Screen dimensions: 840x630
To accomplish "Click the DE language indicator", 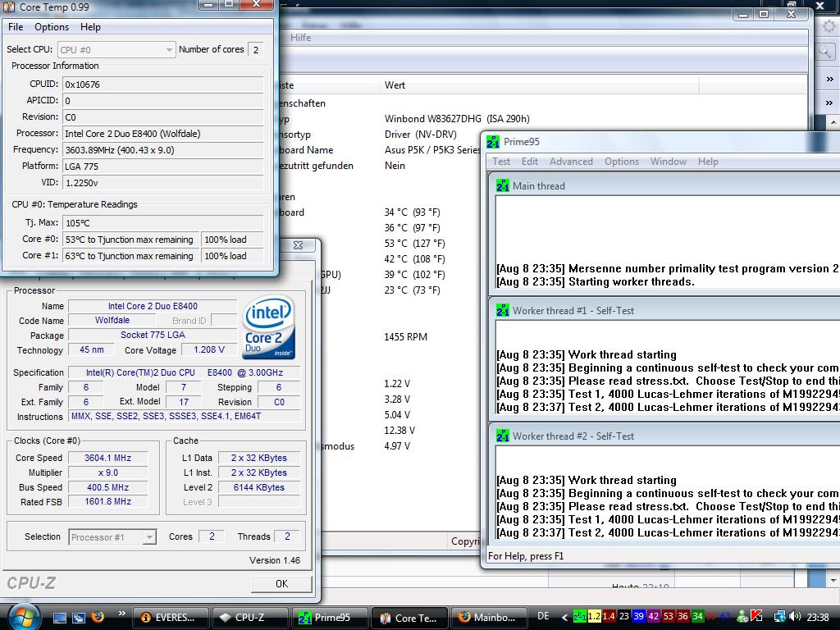I will coord(543,616).
